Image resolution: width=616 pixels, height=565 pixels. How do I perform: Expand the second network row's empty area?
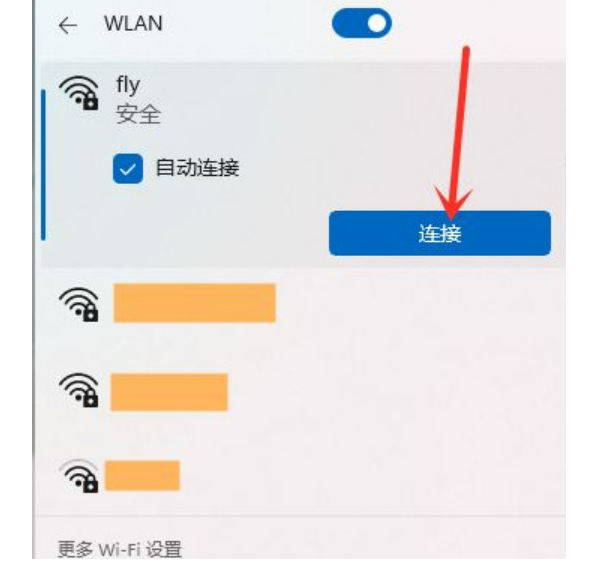click(420, 303)
